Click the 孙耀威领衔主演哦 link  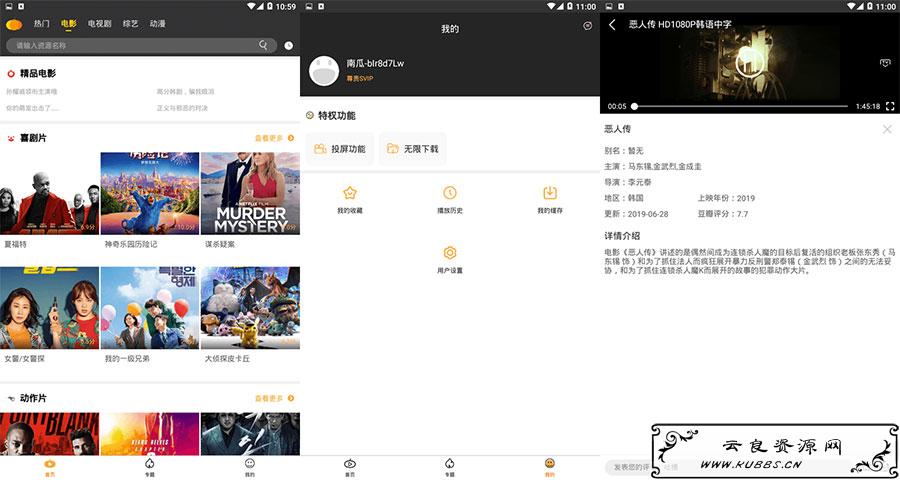32,91
